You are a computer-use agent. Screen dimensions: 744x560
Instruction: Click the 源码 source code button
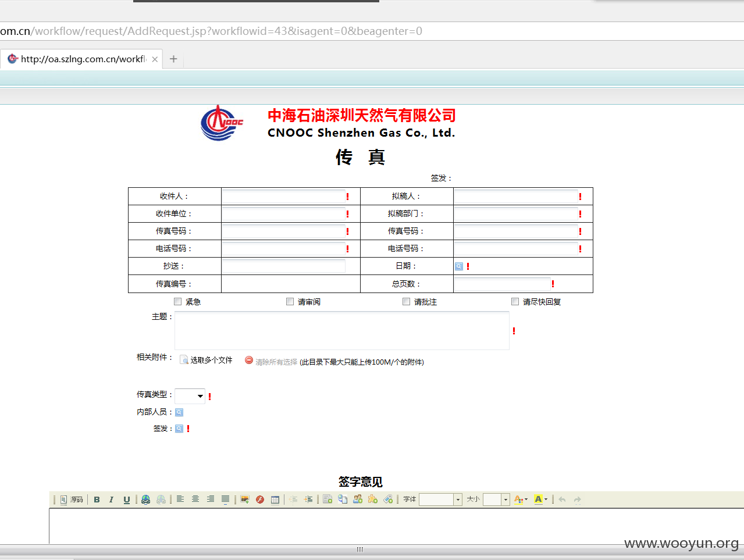[x=72, y=500]
